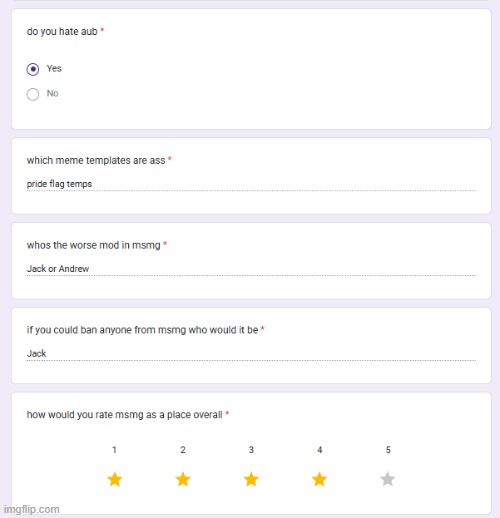Choose the No radio button
Viewport: 500px width, 518px height.
pyautogui.click(x=33, y=94)
